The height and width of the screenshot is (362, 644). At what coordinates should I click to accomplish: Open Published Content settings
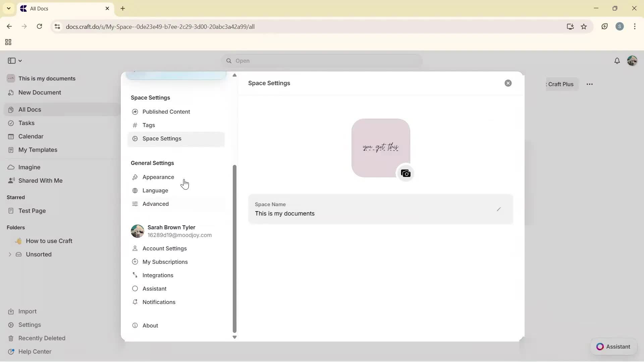(166, 112)
